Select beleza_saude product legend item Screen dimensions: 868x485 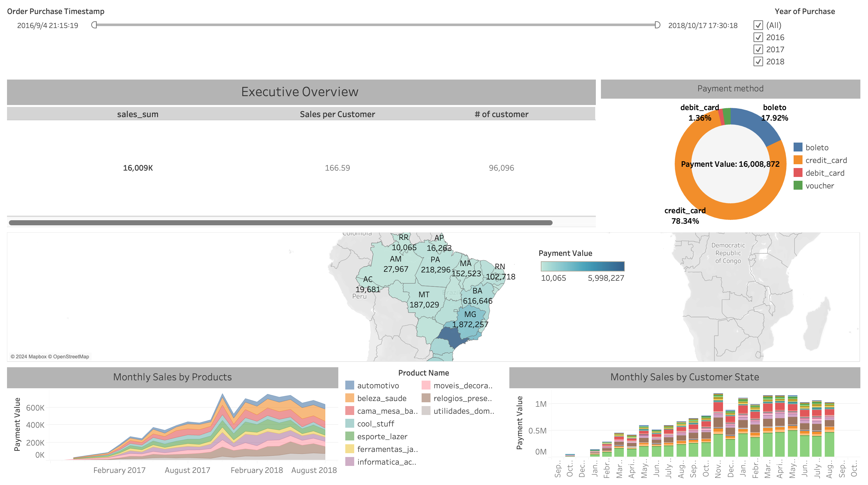click(382, 398)
